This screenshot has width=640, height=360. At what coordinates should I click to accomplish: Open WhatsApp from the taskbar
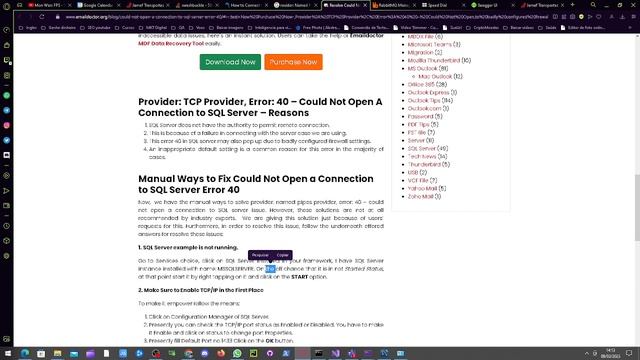coord(237,353)
